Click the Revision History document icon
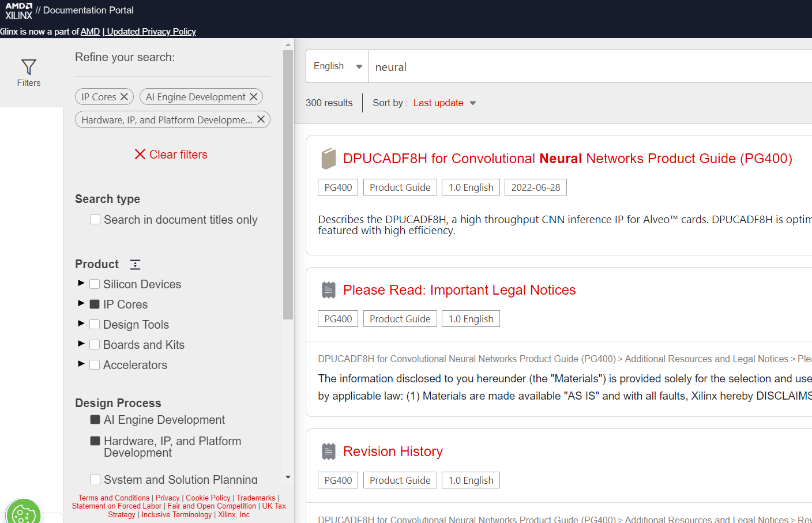This screenshot has width=812, height=523. pyautogui.click(x=329, y=451)
